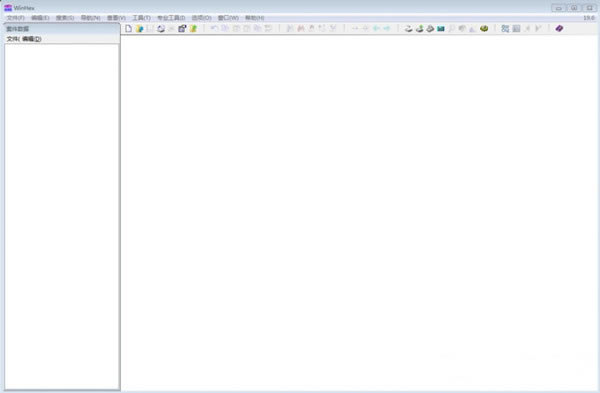Click the red Find Hex Values icon
Viewport: 600px width, 393px height.
coord(301,29)
